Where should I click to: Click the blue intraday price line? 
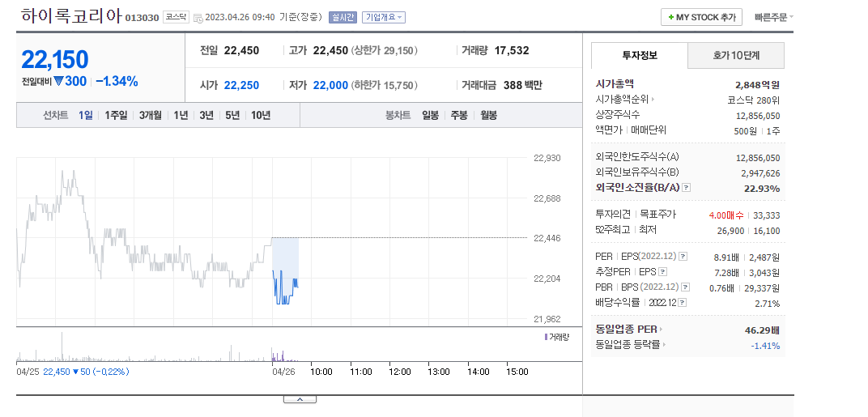tap(285, 287)
